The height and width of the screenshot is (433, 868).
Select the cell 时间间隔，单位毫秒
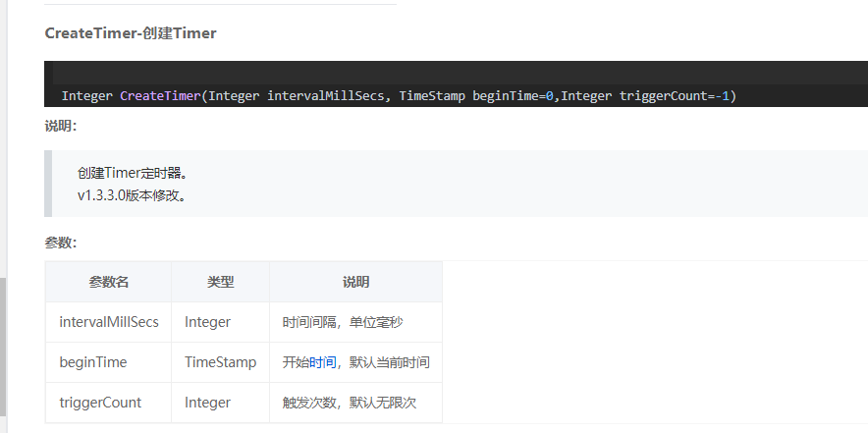[x=356, y=322]
